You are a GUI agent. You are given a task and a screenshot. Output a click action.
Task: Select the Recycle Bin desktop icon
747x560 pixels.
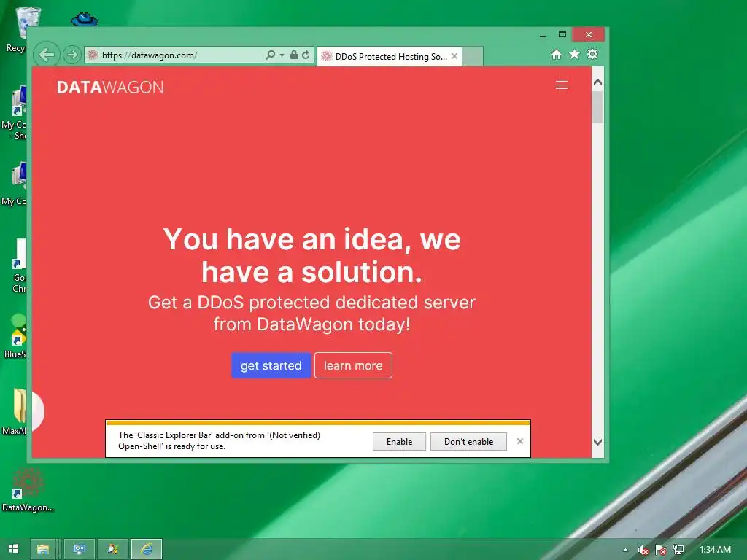click(x=17, y=28)
